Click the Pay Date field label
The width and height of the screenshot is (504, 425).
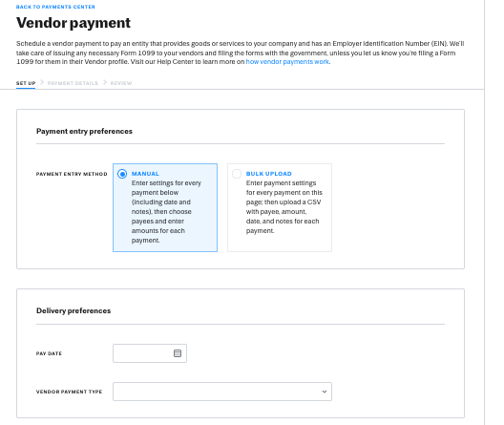[49, 353]
